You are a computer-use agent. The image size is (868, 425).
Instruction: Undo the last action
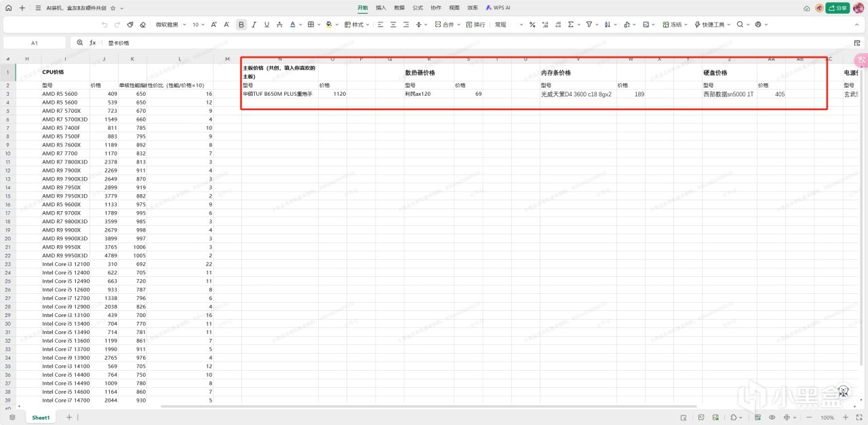pos(104,24)
